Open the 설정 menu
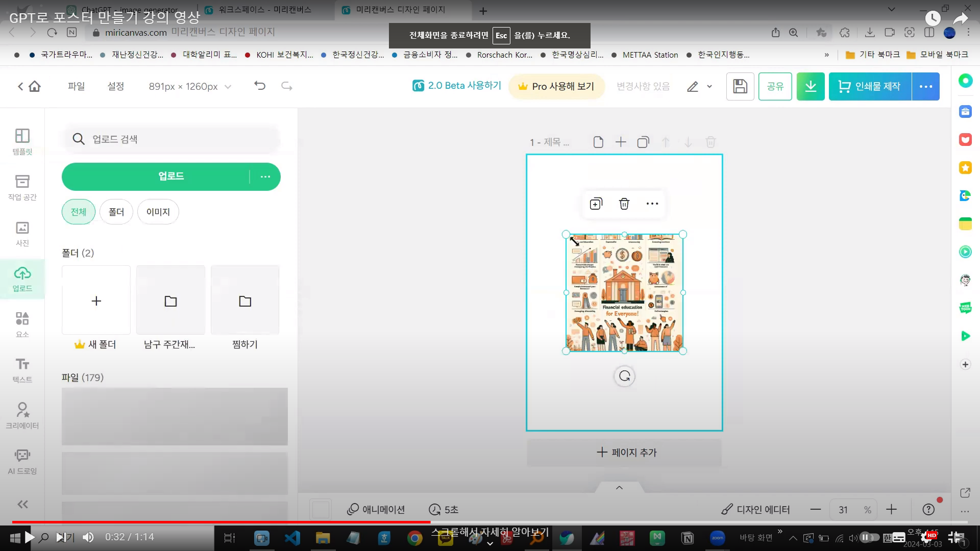Screen dimensions: 980x551 (115, 86)
